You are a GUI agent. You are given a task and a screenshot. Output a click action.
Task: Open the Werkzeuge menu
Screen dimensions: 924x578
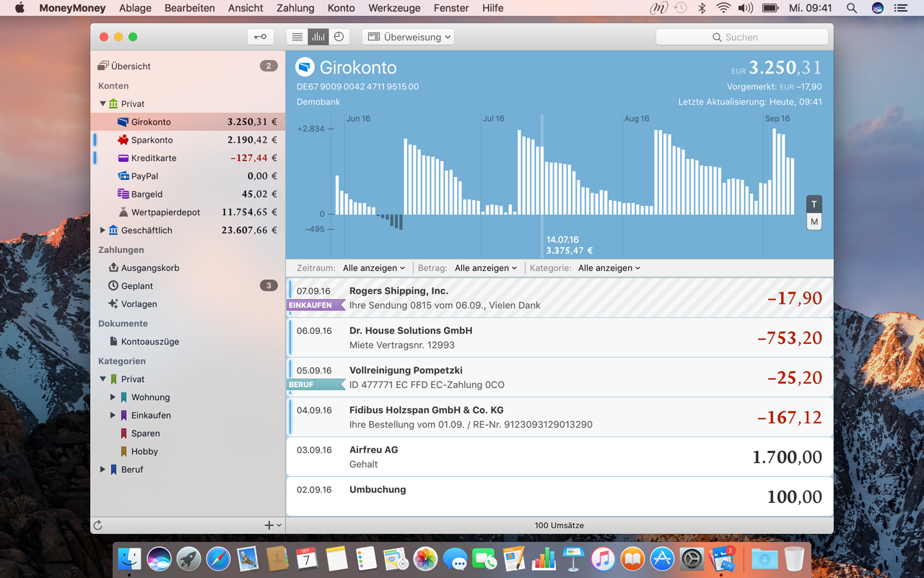[394, 8]
